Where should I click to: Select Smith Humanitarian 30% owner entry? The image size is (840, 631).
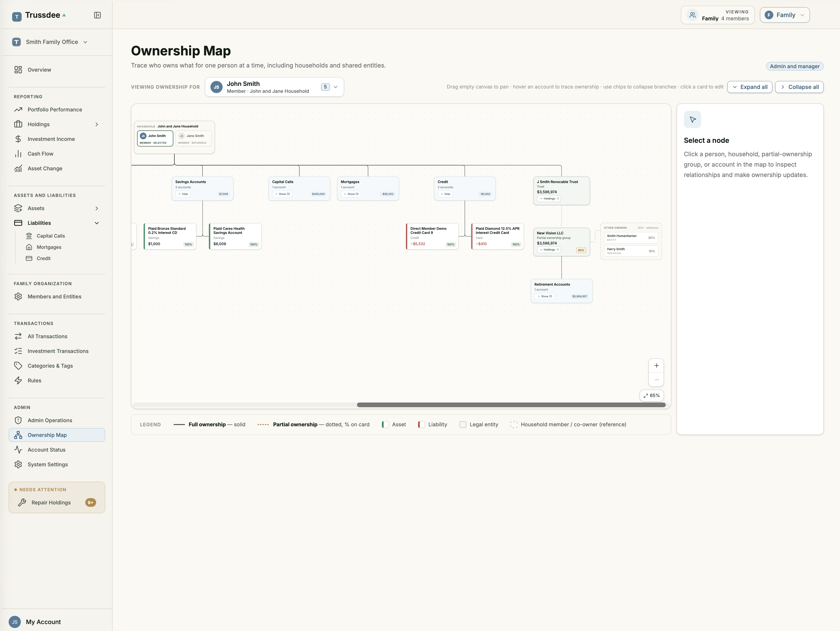631,238
